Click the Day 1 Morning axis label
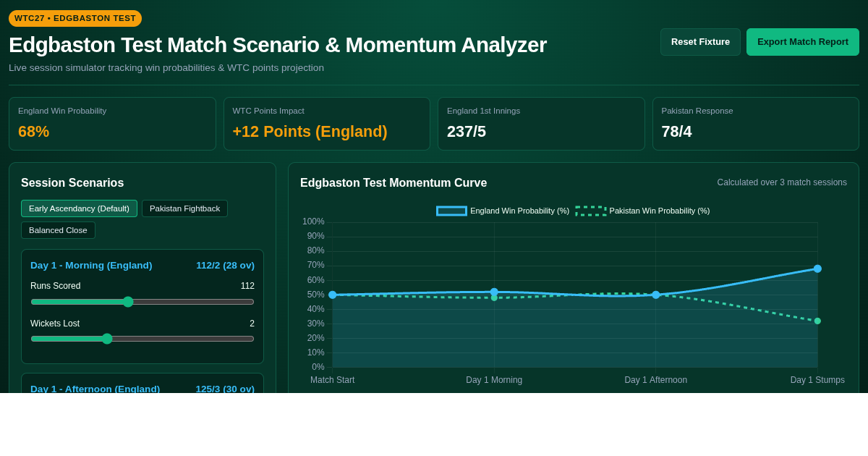Image resolution: width=868 pixels, height=456 pixels. [x=494, y=380]
